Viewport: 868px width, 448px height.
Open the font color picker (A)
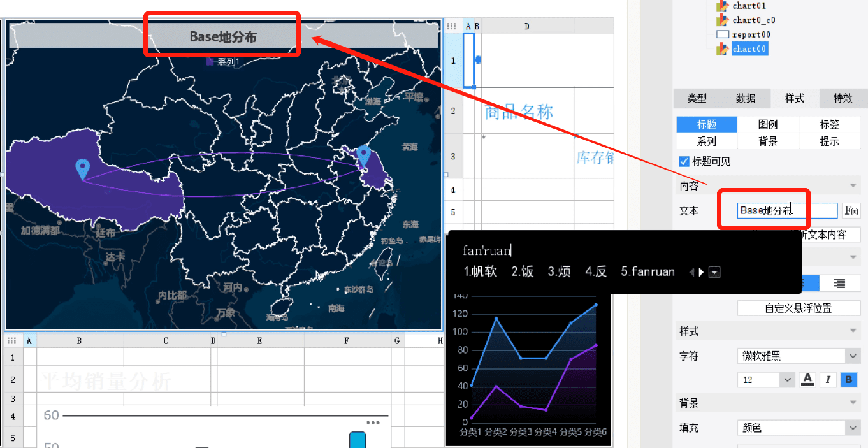807,380
